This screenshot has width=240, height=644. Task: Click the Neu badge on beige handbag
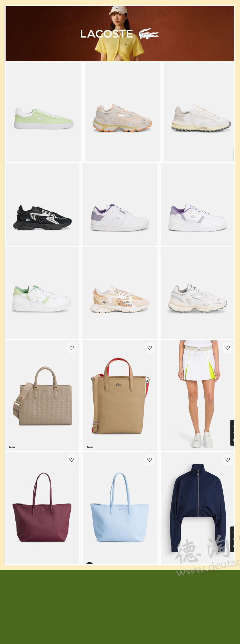[12, 447]
